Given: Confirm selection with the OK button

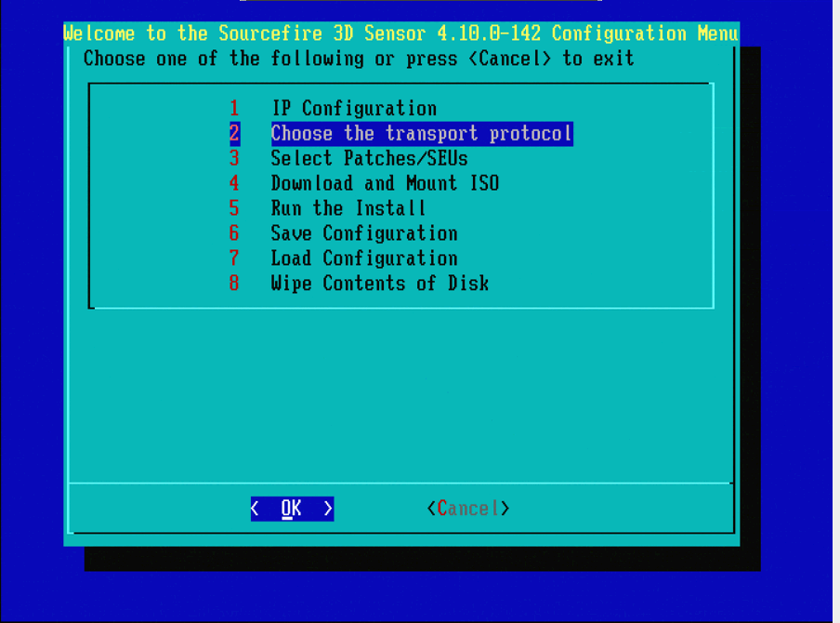Looking at the screenshot, I should 292,509.
